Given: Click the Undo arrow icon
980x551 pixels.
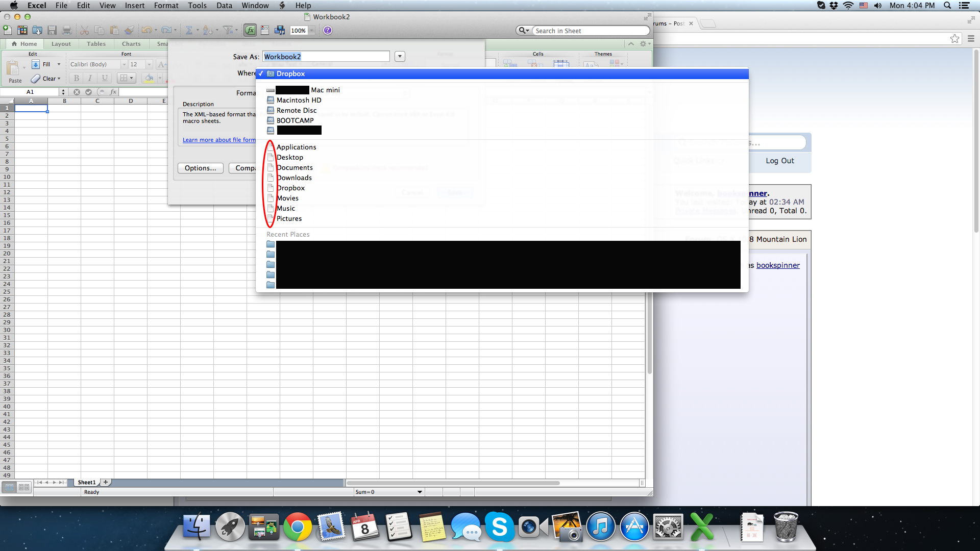Looking at the screenshot, I should pyautogui.click(x=146, y=30).
